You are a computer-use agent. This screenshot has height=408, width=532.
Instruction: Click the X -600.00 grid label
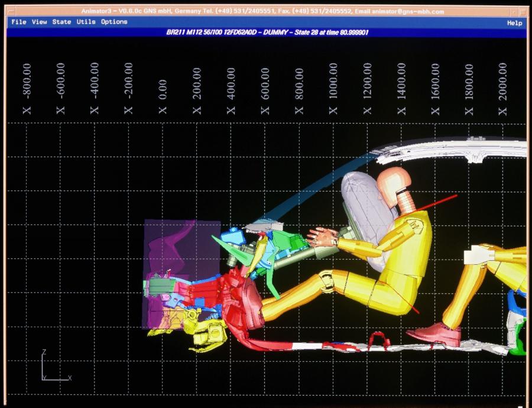click(61, 89)
